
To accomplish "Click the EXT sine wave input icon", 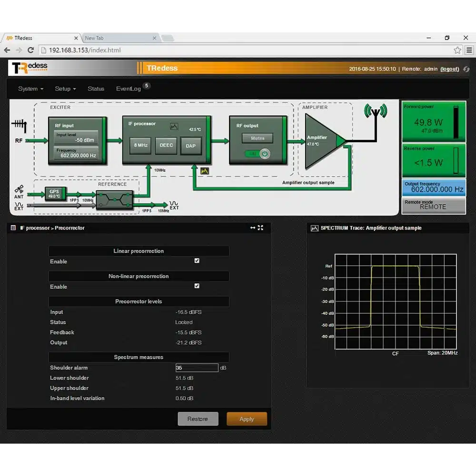I will (19, 206).
